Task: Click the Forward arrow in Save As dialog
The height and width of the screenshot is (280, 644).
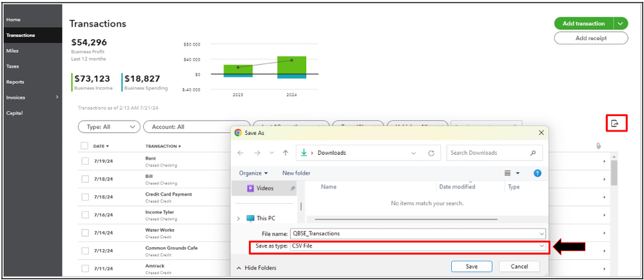Action: coord(257,152)
